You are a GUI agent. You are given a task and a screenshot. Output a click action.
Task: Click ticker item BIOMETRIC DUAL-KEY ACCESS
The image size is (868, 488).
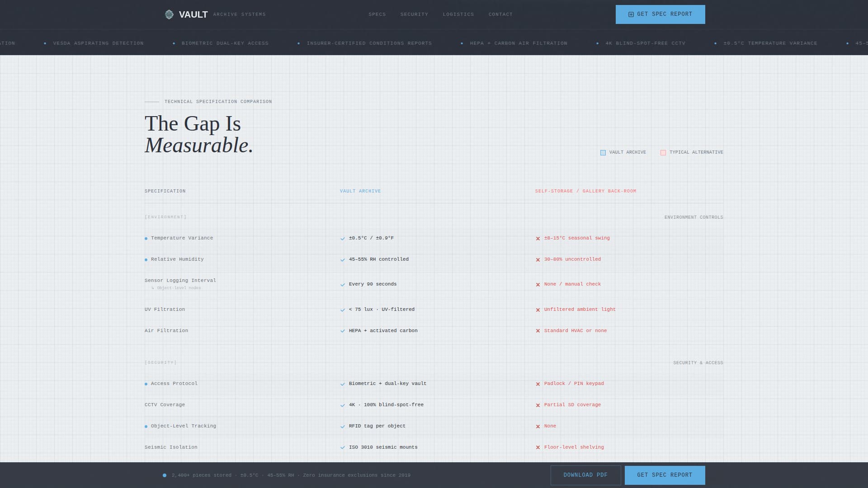click(225, 43)
